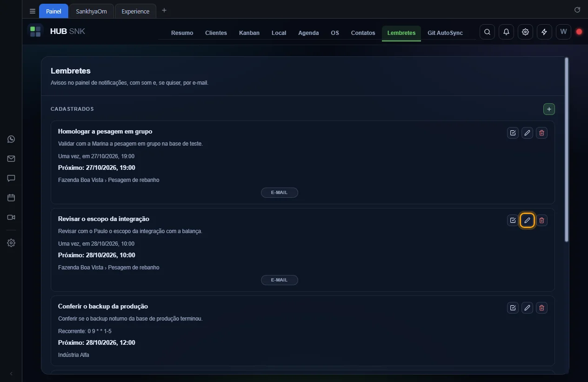588x382 pixels.
Task: Edit the 'Conferir o backup da produção' reminder
Action: tap(527, 308)
